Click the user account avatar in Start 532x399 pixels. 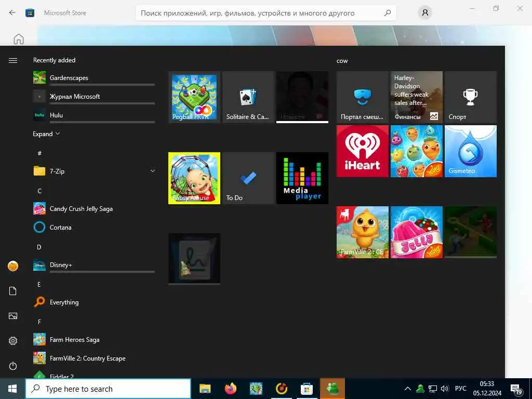click(x=13, y=266)
